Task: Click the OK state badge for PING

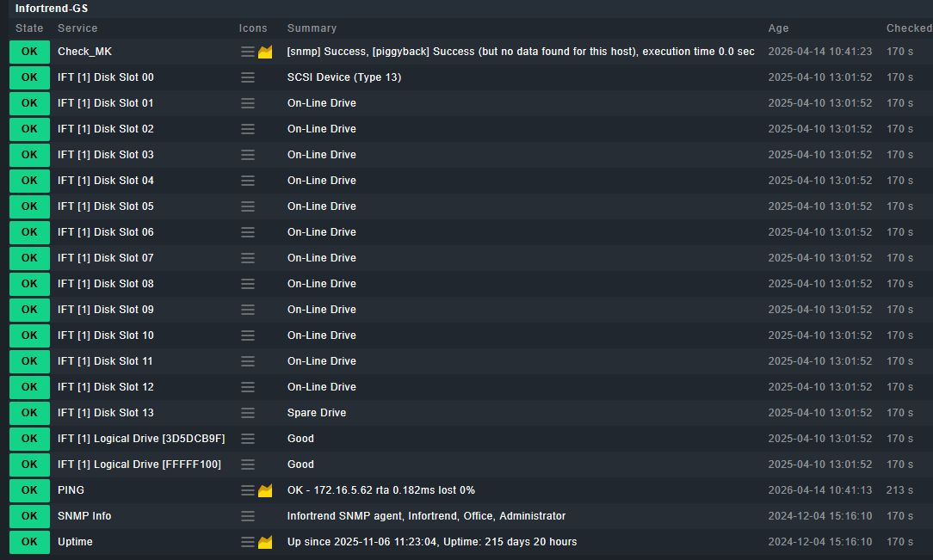Action: [x=29, y=490]
